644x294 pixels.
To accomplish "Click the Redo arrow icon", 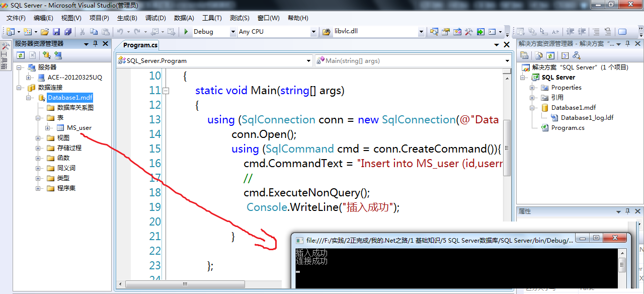I will pyautogui.click(x=137, y=31).
